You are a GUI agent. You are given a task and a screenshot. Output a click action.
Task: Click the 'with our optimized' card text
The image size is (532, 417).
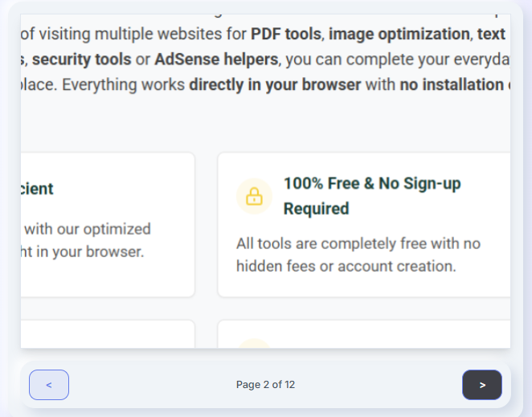pyautogui.click(x=88, y=229)
